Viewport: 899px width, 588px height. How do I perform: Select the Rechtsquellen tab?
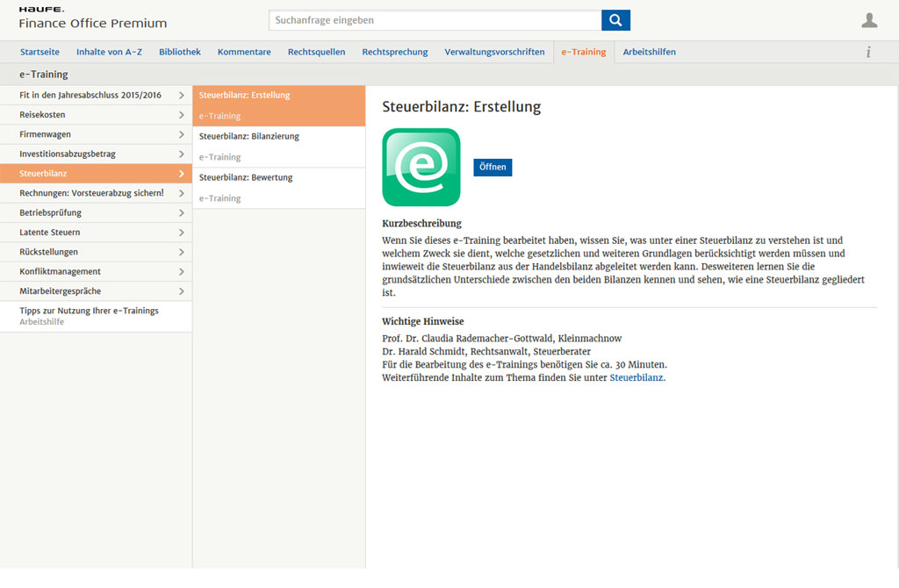pyautogui.click(x=316, y=52)
